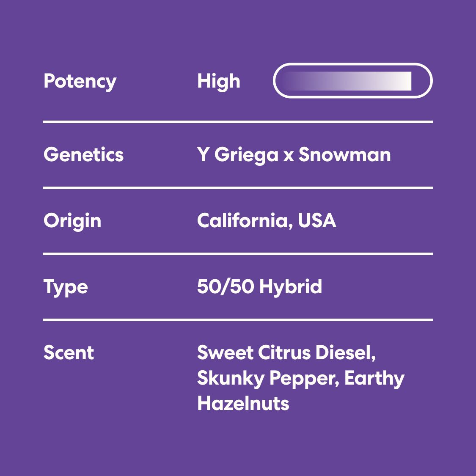Click the Origin label
Image resolution: width=476 pixels, height=476 pixels.
point(72,221)
